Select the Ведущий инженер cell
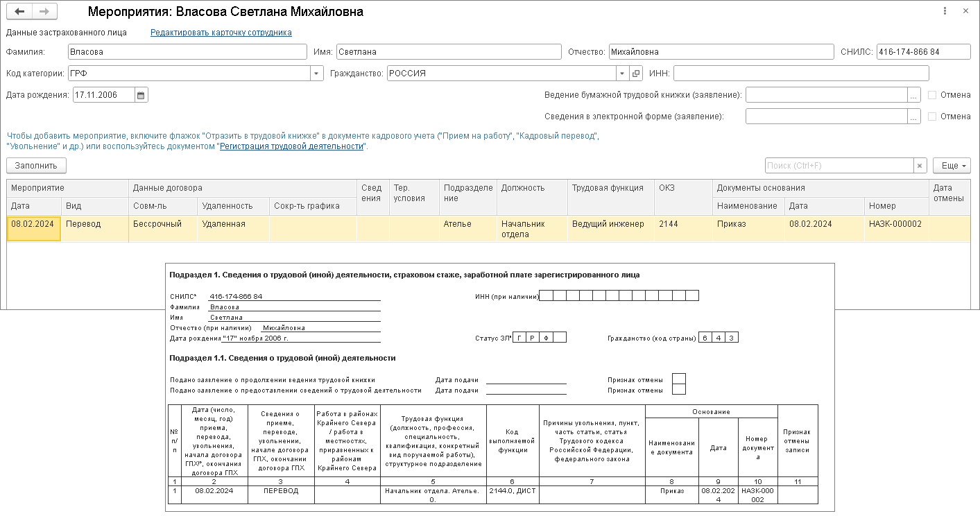 [x=611, y=229]
